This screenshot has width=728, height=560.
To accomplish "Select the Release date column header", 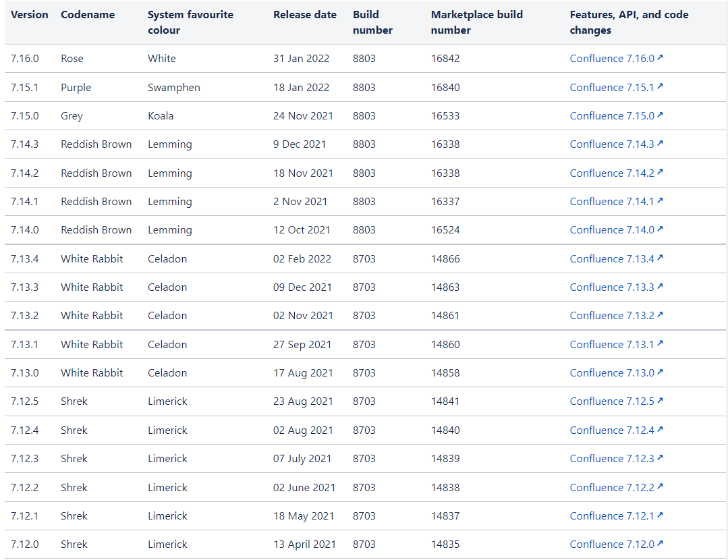I will pos(304,14).
